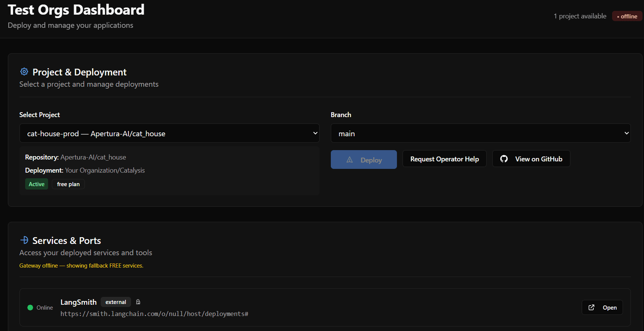The height and width of the screenshot is (331, 644).
Task: Click the external-link arrow icon in Open
Action: click(x=591, y=307)
